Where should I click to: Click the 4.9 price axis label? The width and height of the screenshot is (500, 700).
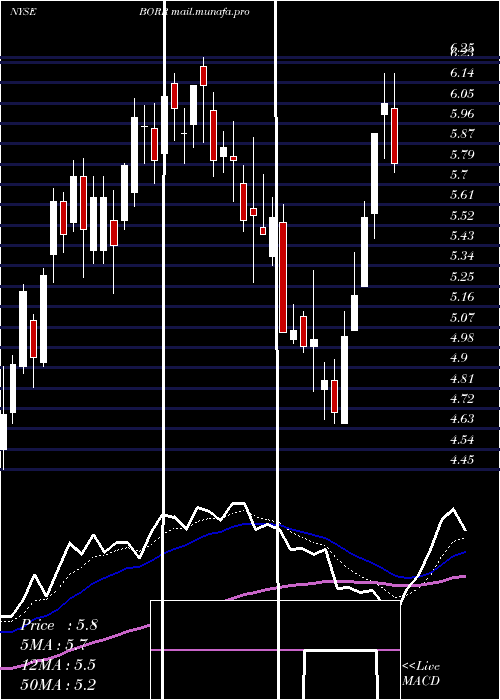(x=459, y=358)
